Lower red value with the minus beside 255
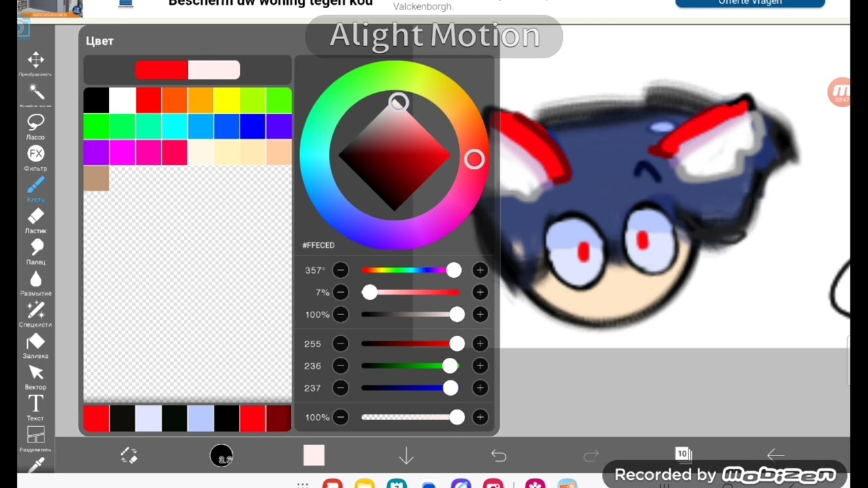 [x=340, y=344]
